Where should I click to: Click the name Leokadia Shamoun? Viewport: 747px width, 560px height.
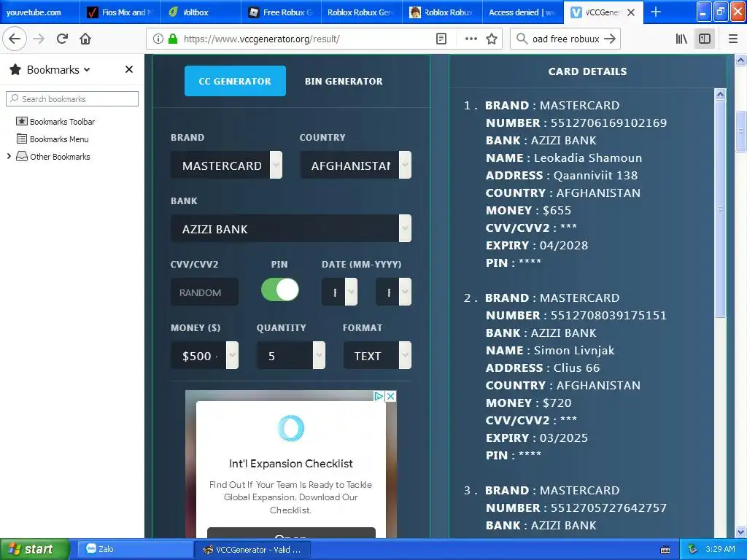tap(588, 157)
